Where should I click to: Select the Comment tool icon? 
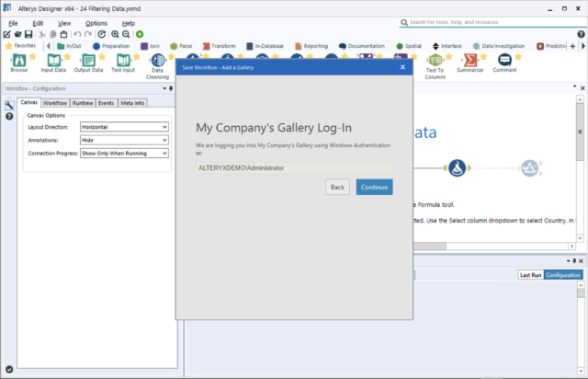click(x=504, y=60)
